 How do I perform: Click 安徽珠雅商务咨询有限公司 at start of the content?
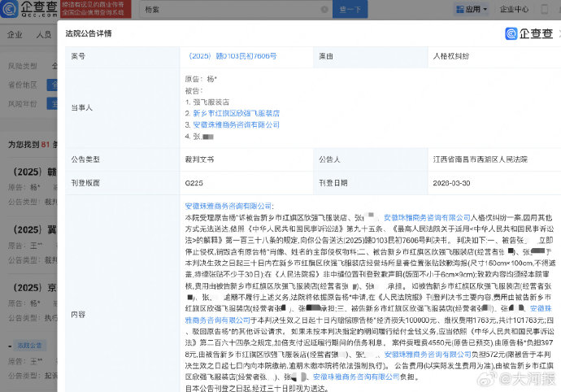[x=230, y=207]
